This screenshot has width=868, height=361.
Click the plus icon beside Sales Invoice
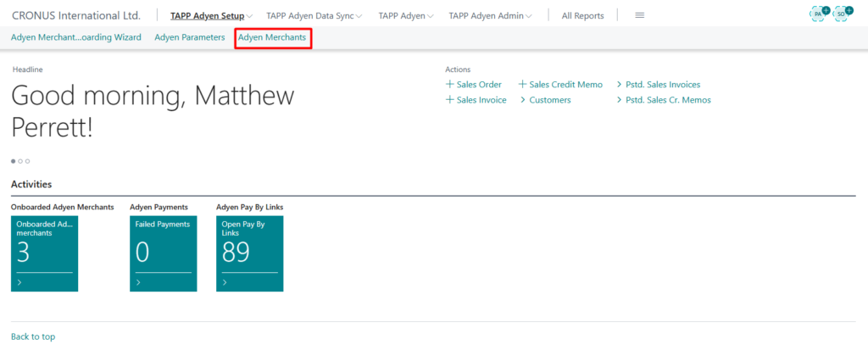pos(449,100)
